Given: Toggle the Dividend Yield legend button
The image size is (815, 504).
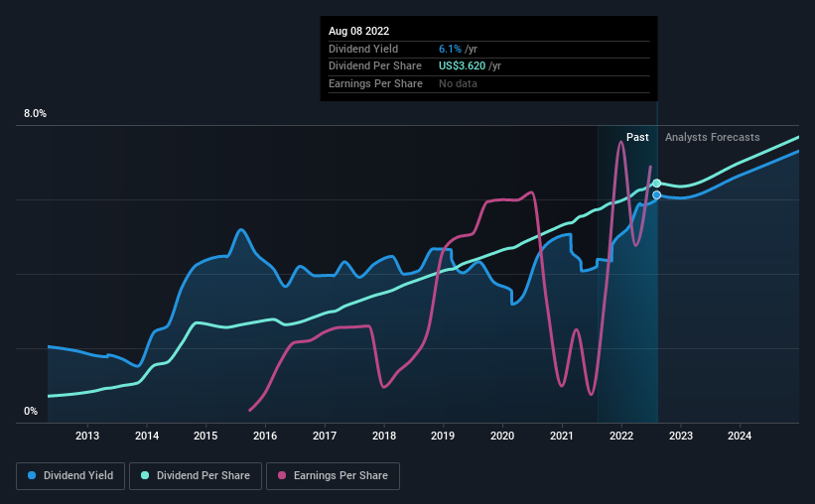Looking at the screenshot, I should tap(70, 475).
